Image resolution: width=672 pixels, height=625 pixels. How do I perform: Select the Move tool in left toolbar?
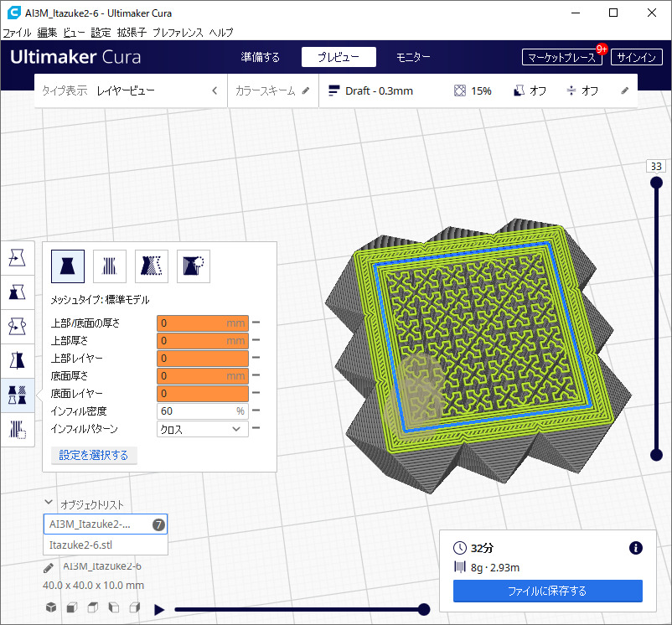[x=17, y=259]
